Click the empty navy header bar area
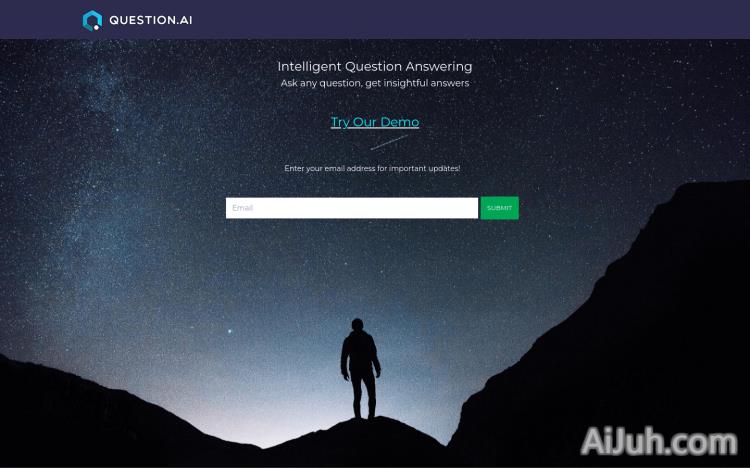The height and width of the screenshot is (468, 750). pos(469,20)
